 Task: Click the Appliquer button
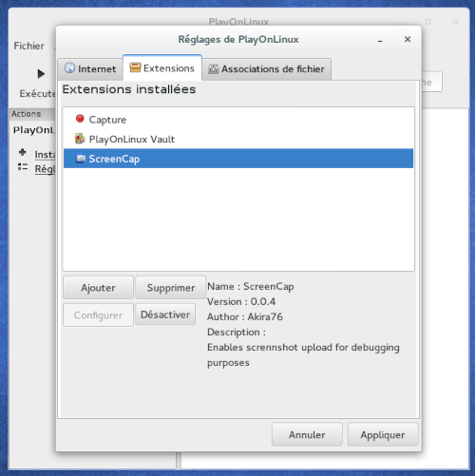383,434
